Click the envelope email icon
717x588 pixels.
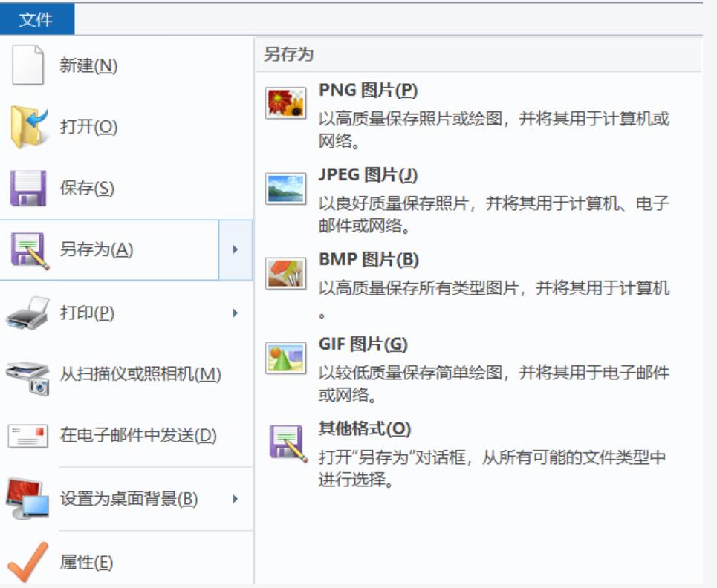pos(28,436)
